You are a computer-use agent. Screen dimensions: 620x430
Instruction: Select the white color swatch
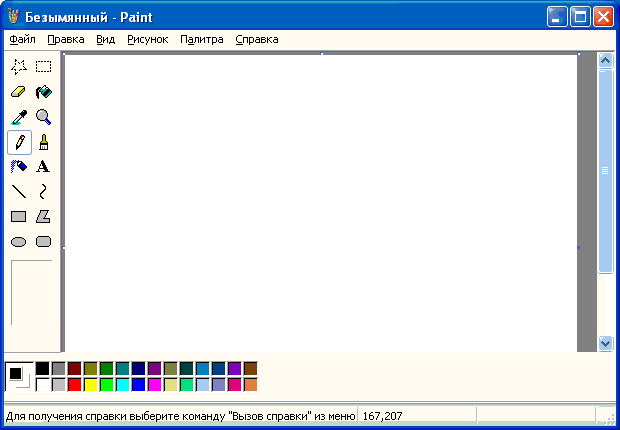click(43, 385)
